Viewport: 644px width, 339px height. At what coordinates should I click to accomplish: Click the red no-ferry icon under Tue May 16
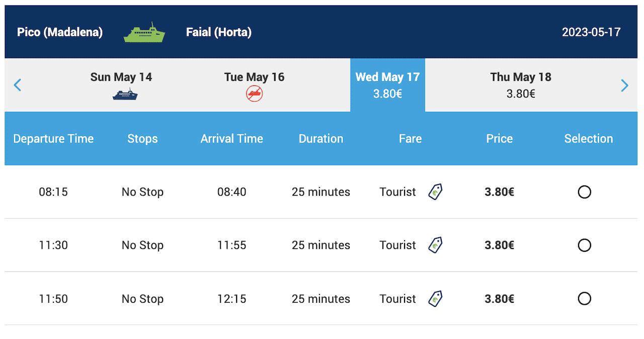[255, 94]
